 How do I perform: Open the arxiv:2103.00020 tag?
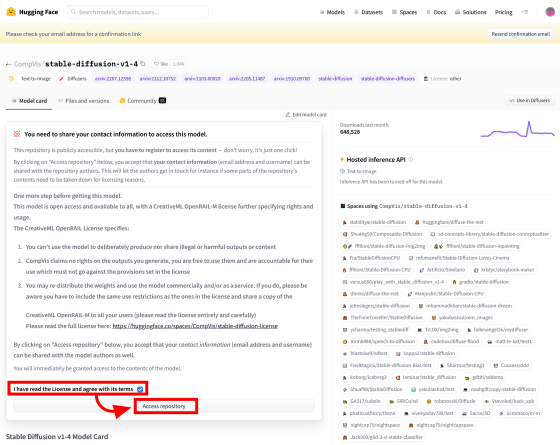click(202, 79)
